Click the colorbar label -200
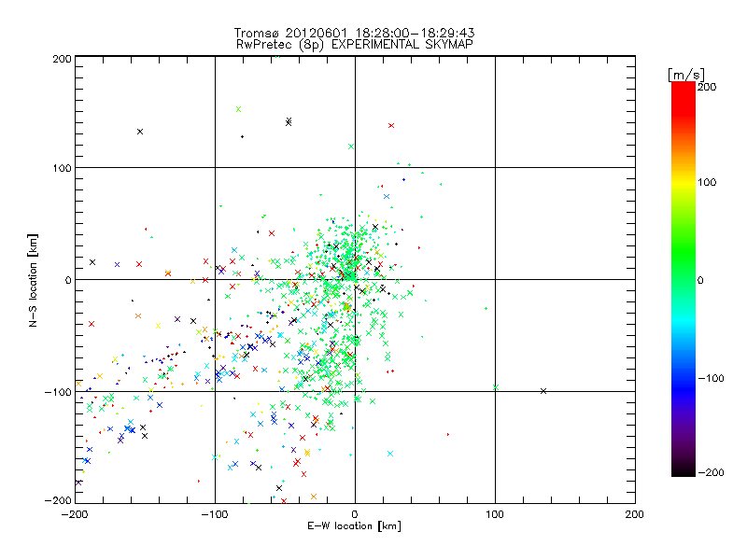Image resolution: width=747 pixels, height=560 pixels. pyautogui.click(x=711, y=472)
